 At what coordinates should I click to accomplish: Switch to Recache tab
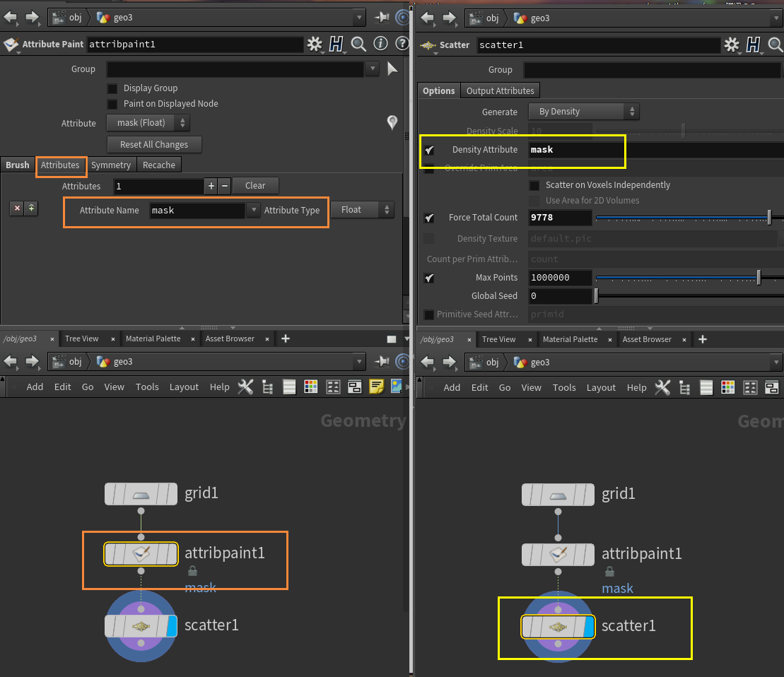[159, 165]
